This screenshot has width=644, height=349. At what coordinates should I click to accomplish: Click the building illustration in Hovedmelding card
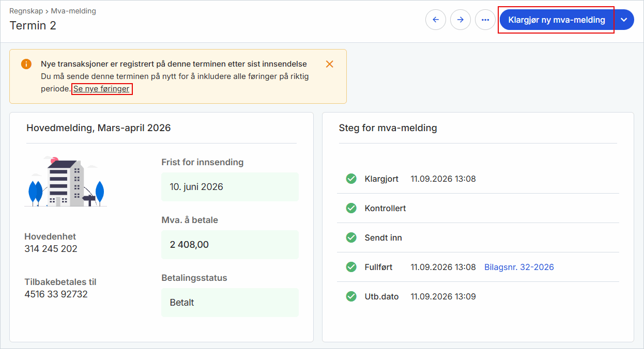tap(66, 182)
